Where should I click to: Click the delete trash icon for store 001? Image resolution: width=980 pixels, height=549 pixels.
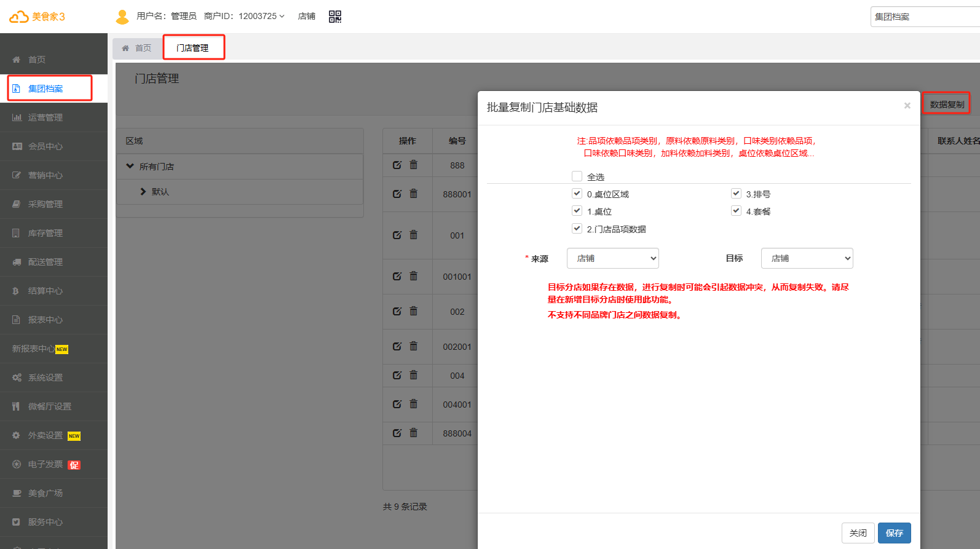[414, 235]
